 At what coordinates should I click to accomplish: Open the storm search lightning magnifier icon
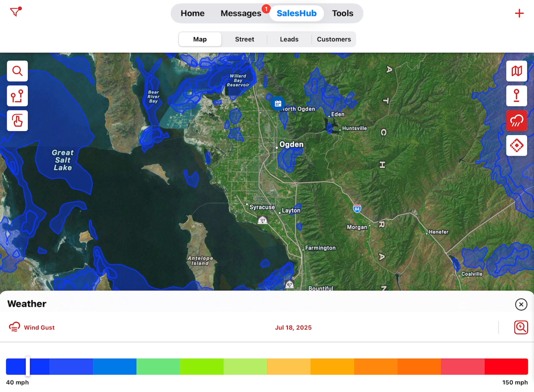(x=521, y=327)
